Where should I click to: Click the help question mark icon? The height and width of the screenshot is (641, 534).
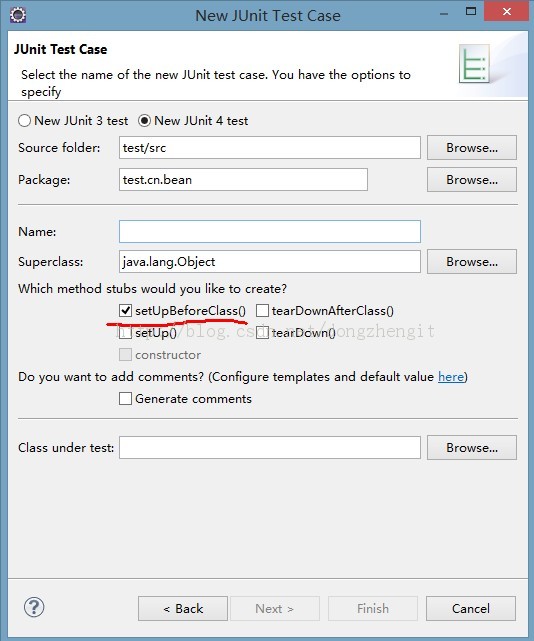coord(34,607)
